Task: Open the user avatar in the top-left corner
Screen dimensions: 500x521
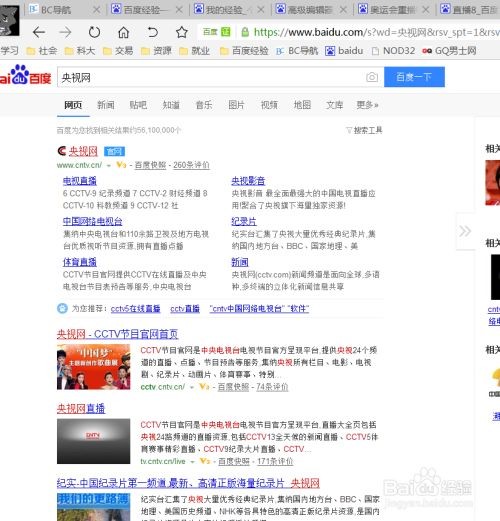Action: [10, 21]
